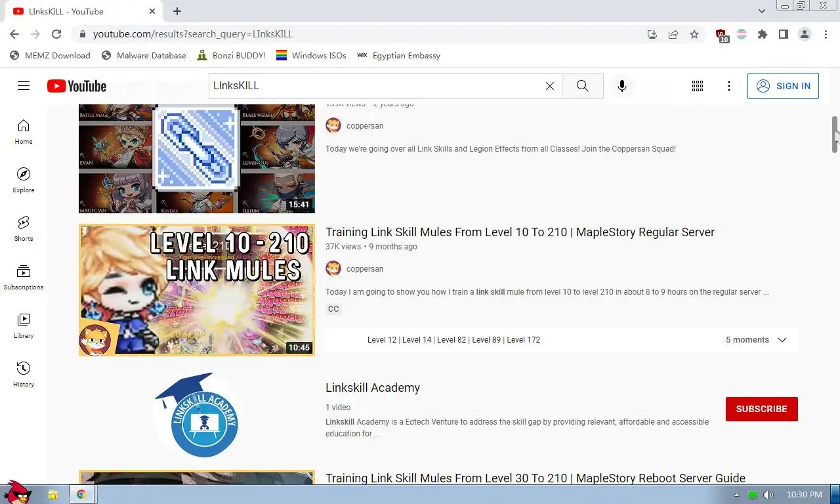The image size is (840, 504).
Task: Open the Extensions puzzle icon
Action: [763, 34]
